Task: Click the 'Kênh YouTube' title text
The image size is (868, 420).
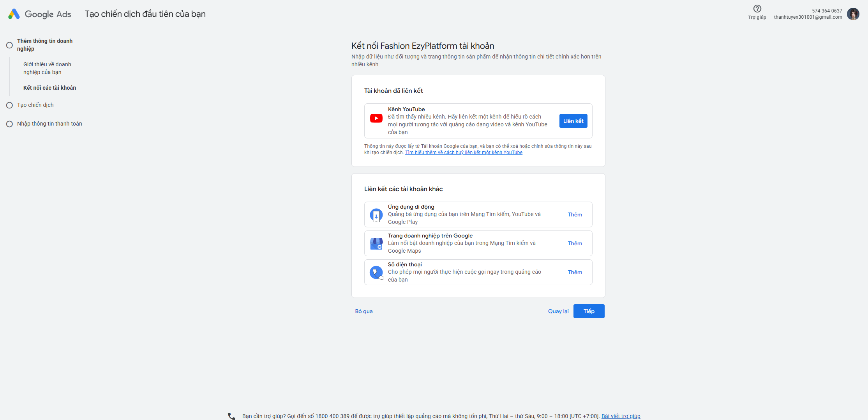Action: click(x=406, y=109)
